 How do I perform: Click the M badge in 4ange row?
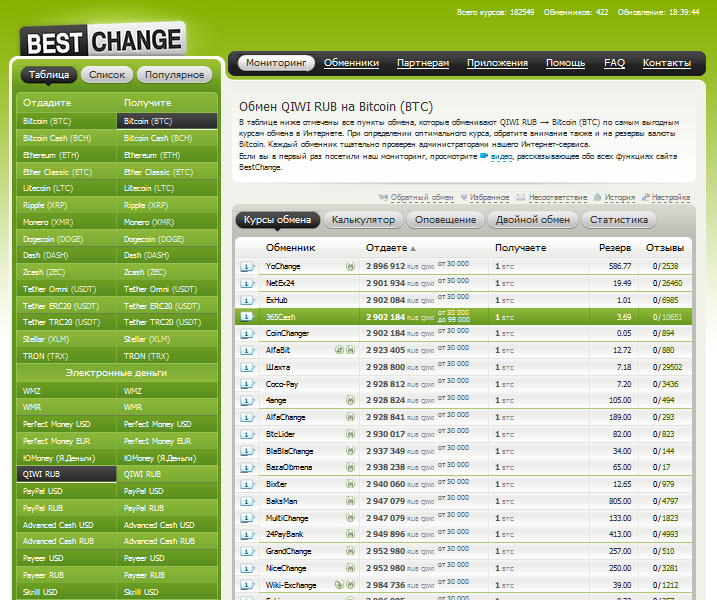(x=350, y=400)
